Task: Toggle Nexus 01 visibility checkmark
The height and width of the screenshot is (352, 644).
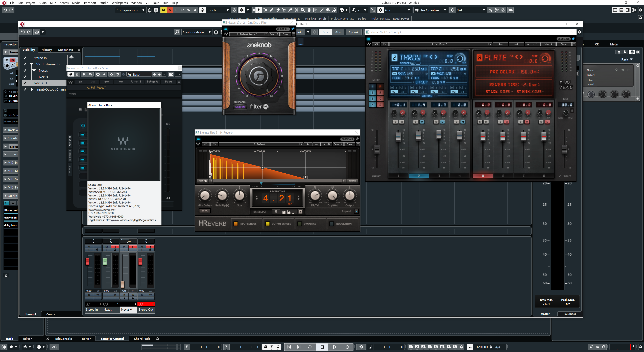Action: pyautogui.click(x=25, y=83)
